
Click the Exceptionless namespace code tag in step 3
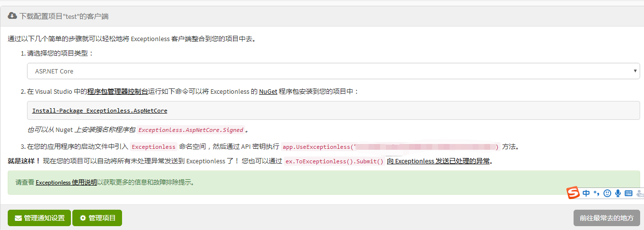(154, 146)
